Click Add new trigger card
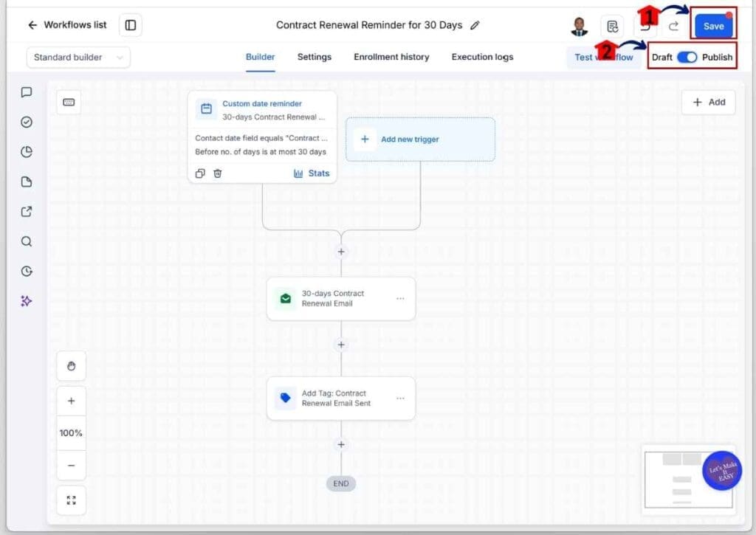The image size is (756, 535). [420, 139]
